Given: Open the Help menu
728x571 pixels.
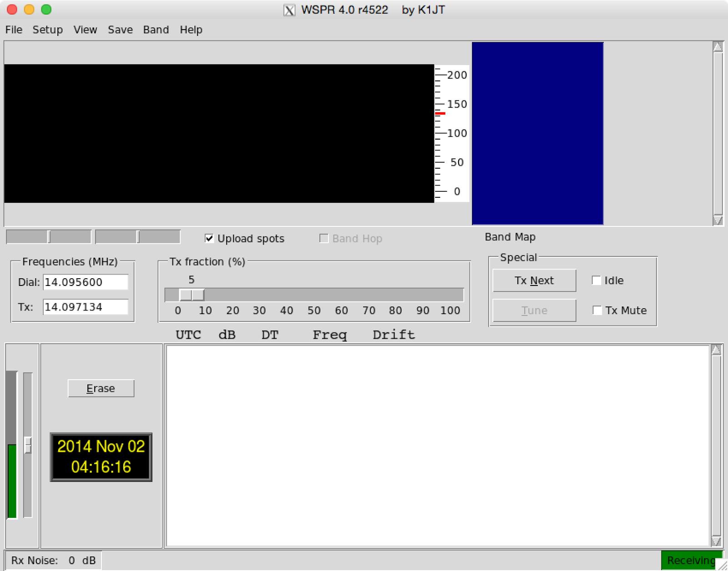Looking at the screenshot, I should pos(191,30).
